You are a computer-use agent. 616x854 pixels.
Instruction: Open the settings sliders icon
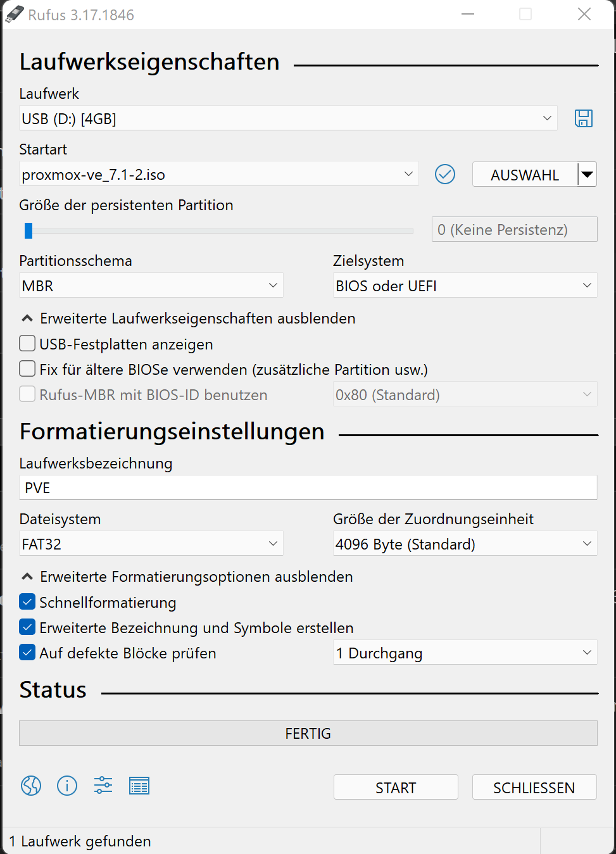[x=103, y=786]
